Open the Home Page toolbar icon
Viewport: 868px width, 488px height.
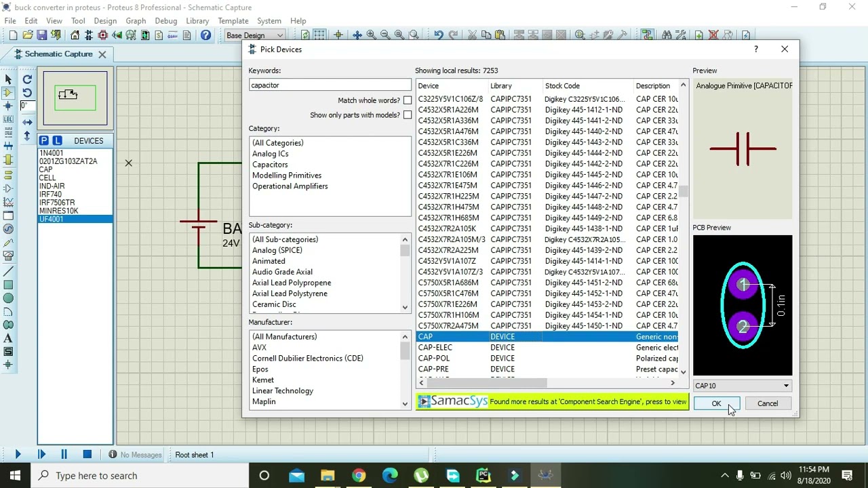tap(75, 35)
